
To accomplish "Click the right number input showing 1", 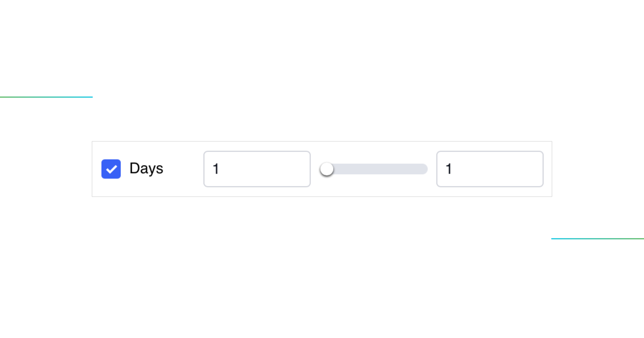I will 490,169.
